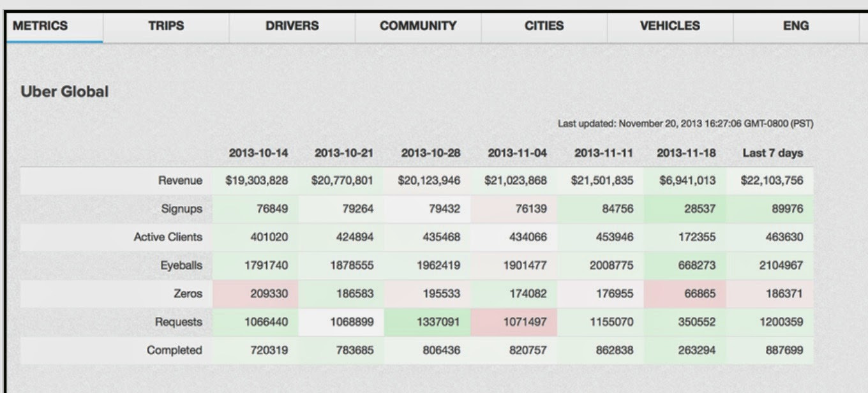Select the Signups row label
The image size is (868, 393).
coord(182,209)
